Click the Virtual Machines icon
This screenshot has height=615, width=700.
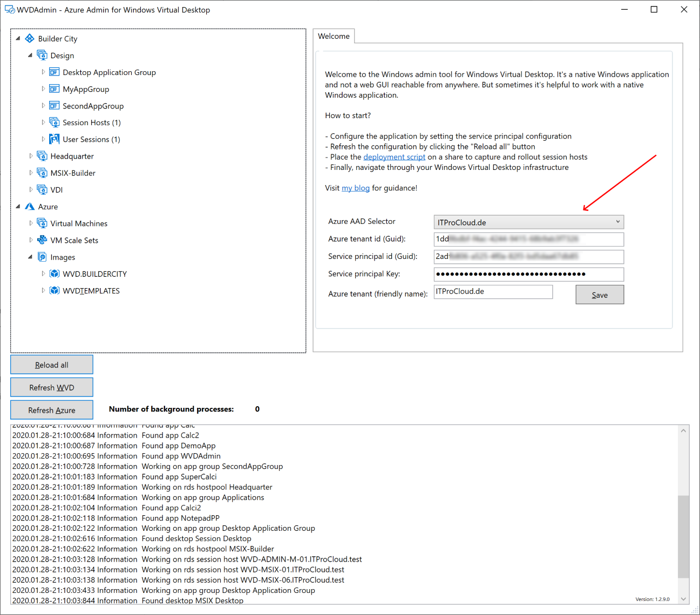42,223
